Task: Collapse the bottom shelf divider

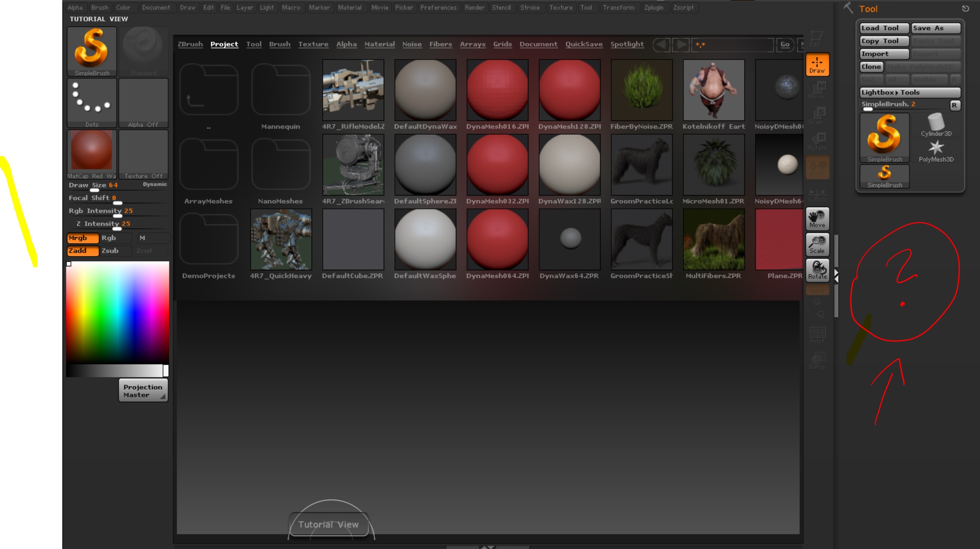Action: click(487, 547)
